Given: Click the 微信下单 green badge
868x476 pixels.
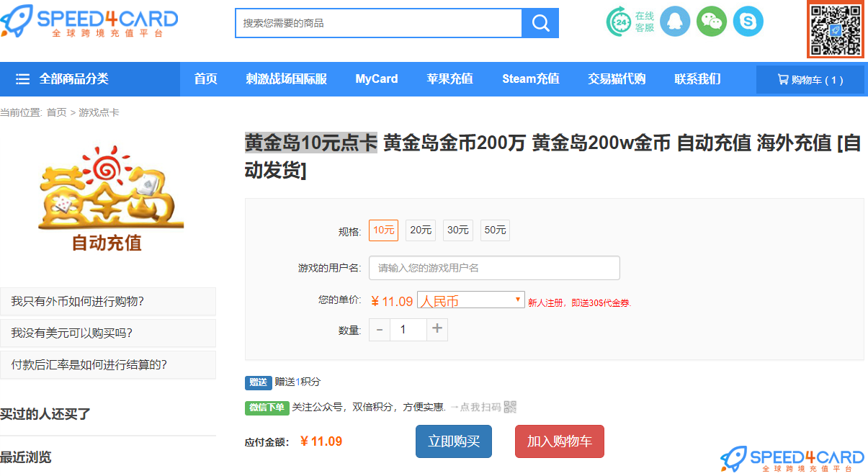Looking at the screenshot, I should 267,408.
